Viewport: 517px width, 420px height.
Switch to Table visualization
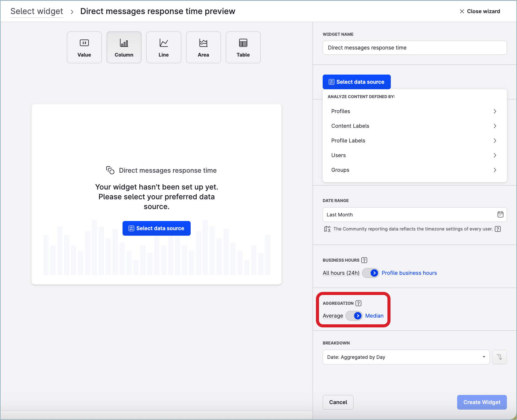coord(243,47)
